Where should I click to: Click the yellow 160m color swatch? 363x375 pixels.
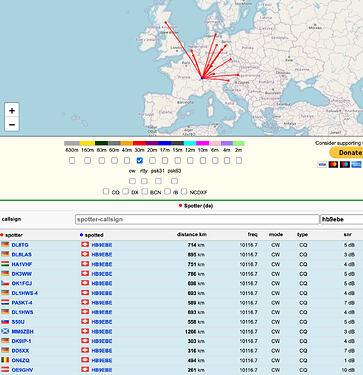pyautogui.click(x=87, y=143)
